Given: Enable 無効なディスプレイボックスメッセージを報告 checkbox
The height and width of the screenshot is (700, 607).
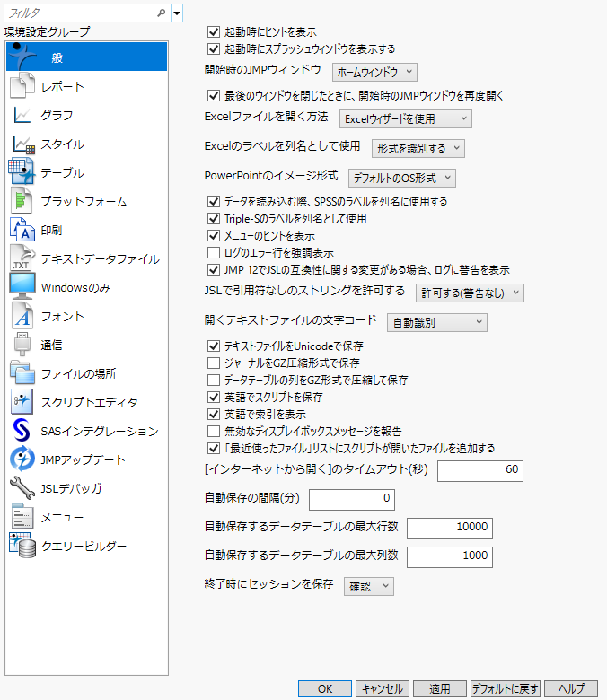Looking at the screenshot, I should tap(214, 432).
